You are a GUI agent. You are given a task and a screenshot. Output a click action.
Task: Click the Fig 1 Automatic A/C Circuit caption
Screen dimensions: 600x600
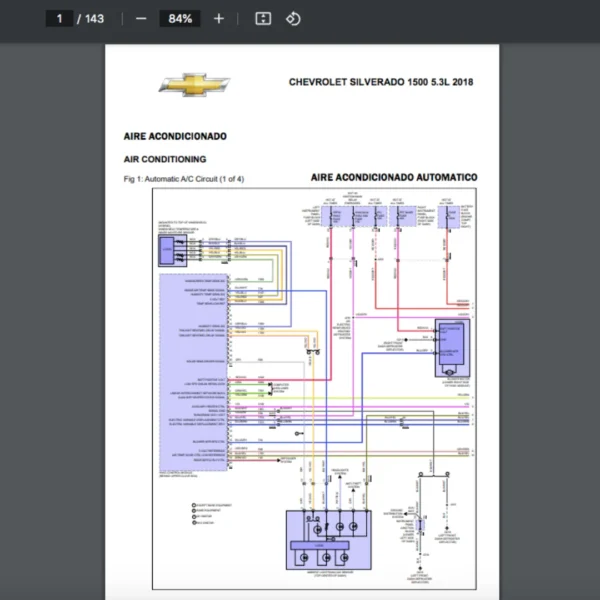[183, 179]
